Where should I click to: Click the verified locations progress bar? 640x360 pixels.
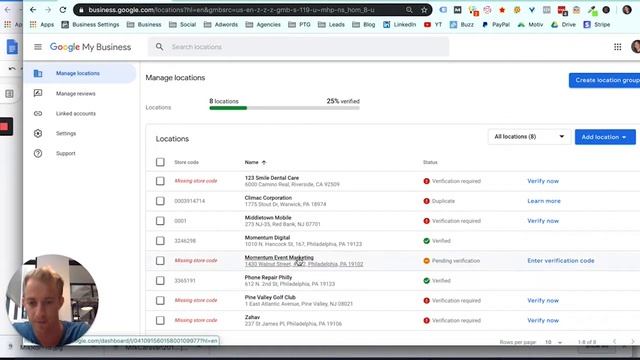coord(284,108)
